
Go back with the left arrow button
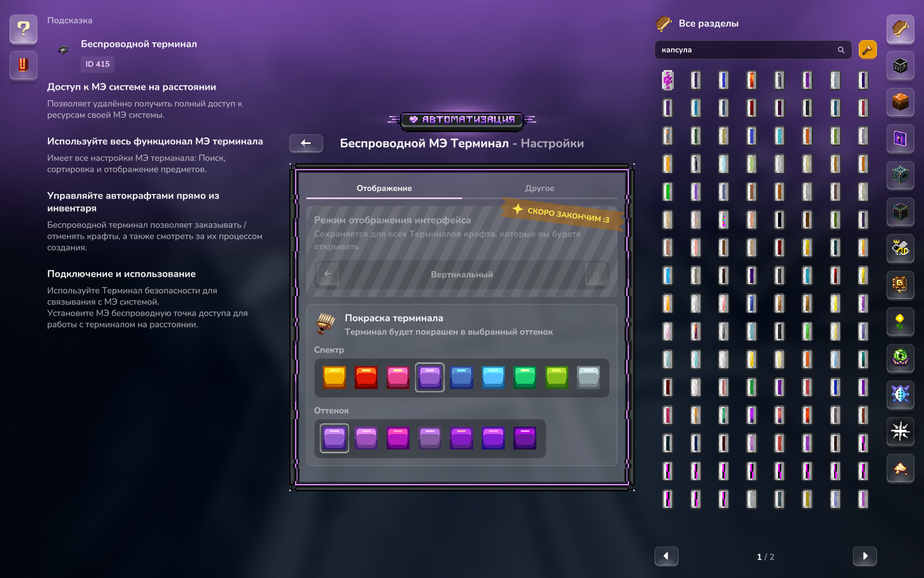click(x=306, y=143)
